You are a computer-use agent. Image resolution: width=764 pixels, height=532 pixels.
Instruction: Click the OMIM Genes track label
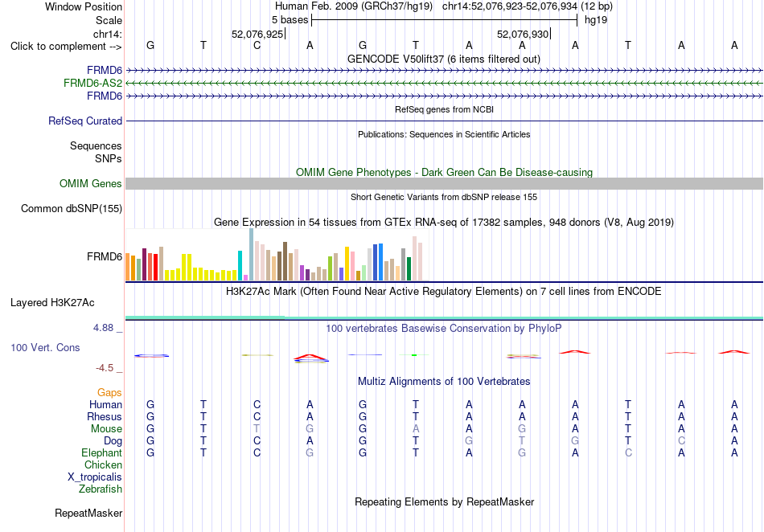click(91, 183)
